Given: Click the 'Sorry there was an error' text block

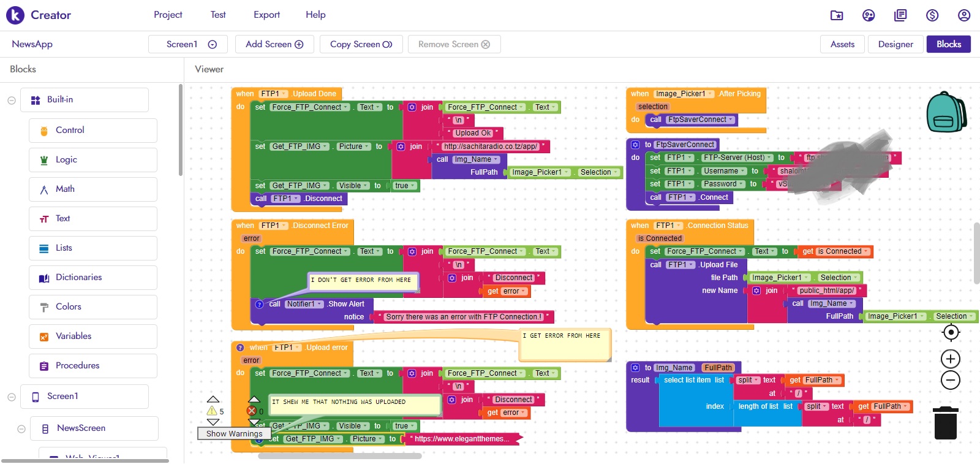Looking at the screenshot, I should [464, 317].
